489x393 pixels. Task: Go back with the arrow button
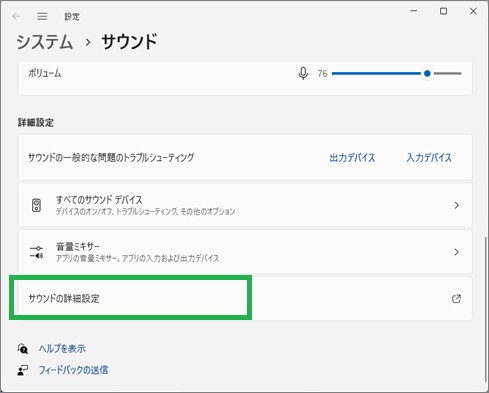(16, 16)
